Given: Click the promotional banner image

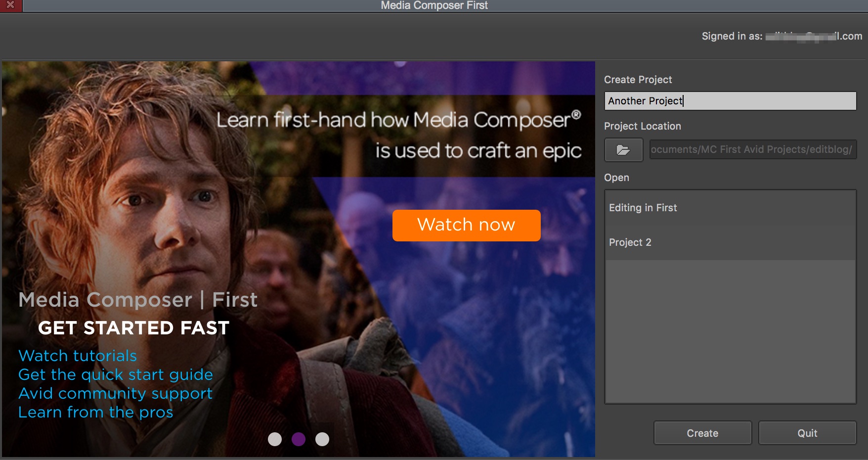Looking at the screenshot, I should click(299, 259).
